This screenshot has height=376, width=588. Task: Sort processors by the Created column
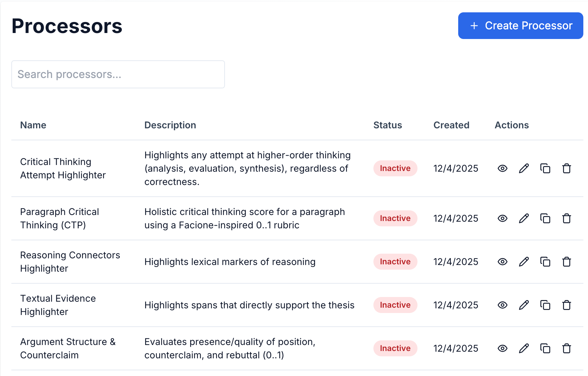coord(452,125)
